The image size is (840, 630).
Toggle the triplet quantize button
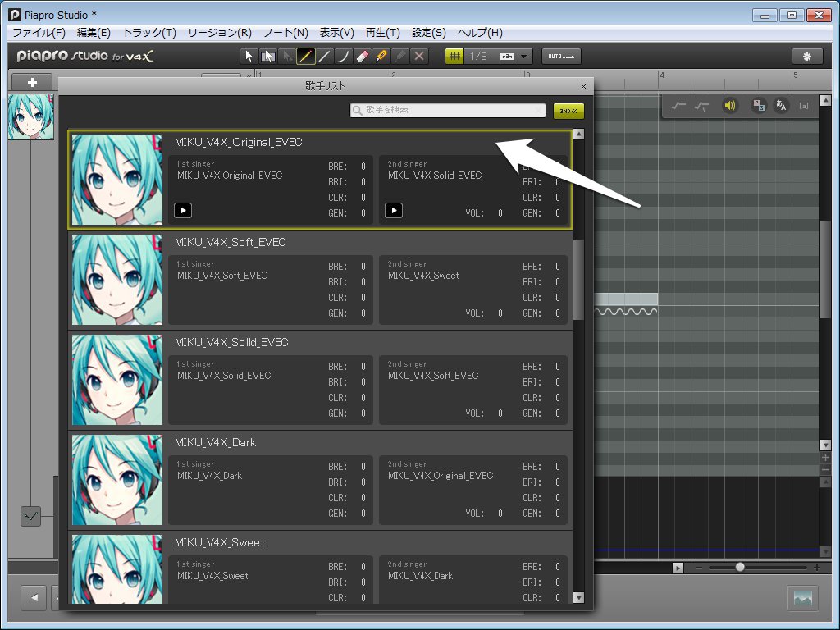click(x=507, y=57)
